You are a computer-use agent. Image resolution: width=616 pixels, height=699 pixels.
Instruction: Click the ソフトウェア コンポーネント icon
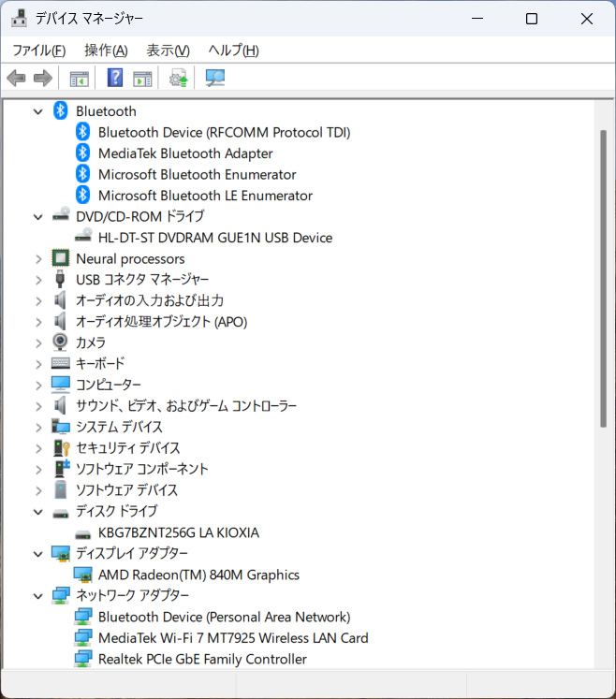pos(62,469)
